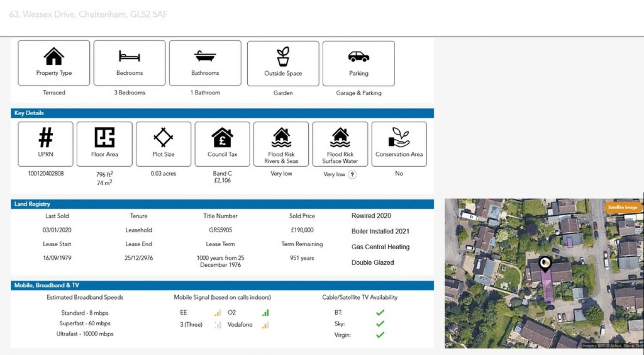Screen dimensions: 644x355
Task: Open the Flood Risk Rivers & Seas tile
Action: [281, 144]
